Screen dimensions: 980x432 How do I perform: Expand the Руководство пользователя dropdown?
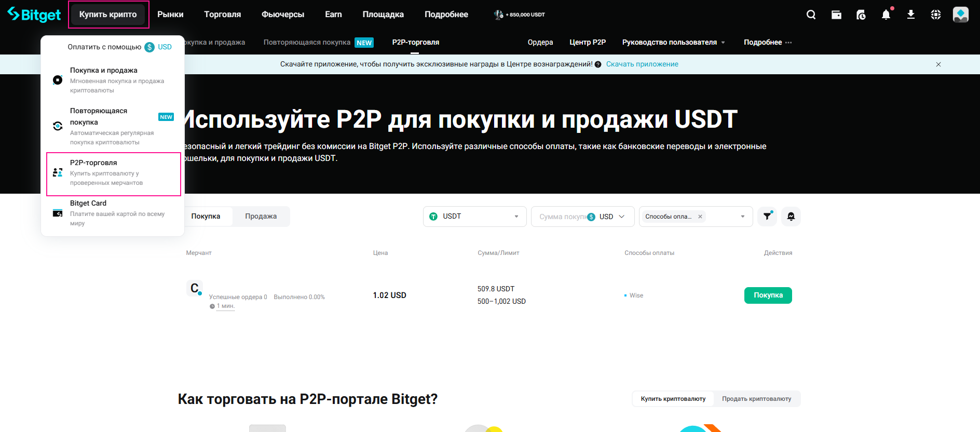[x=673, y=43]
